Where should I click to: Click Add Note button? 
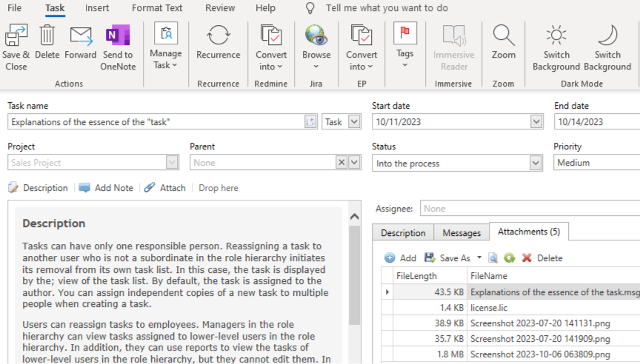[x=106, y=188]
